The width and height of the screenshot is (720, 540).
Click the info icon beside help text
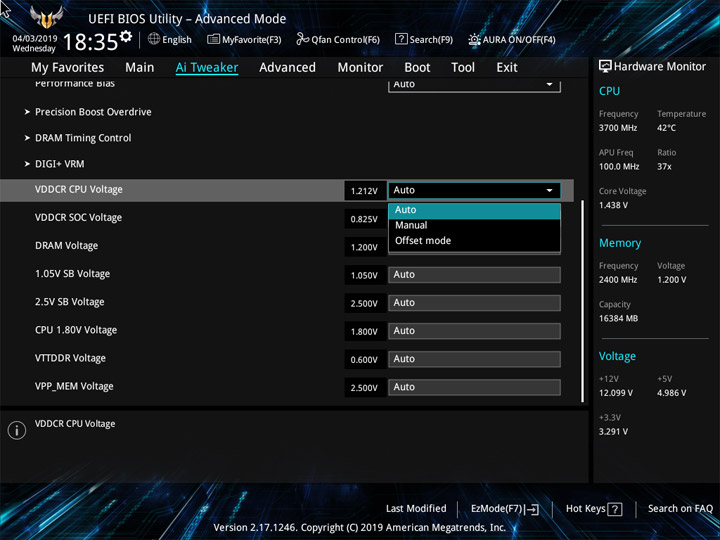click(x=17, y=430)
